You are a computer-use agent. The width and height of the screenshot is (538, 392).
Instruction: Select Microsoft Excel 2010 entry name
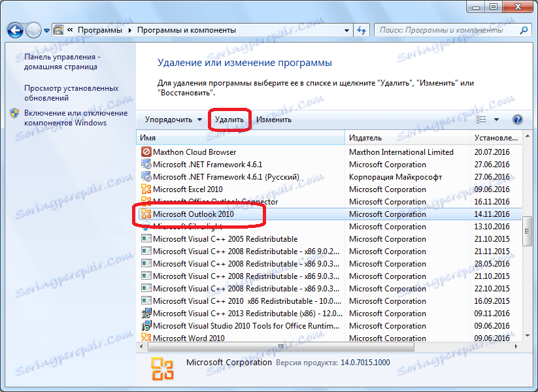click(x=188, y=189)
